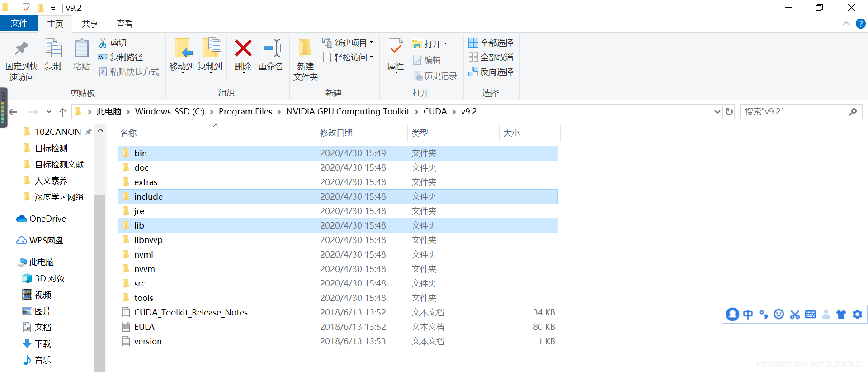
Task: Open OneDrive in the navigation pane
Action: (41, 219)
